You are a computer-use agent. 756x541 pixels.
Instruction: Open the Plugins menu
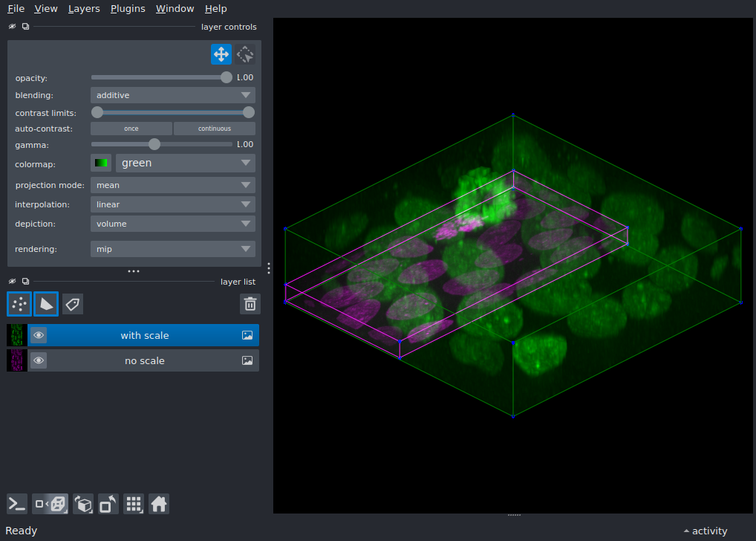pos(127,9)
